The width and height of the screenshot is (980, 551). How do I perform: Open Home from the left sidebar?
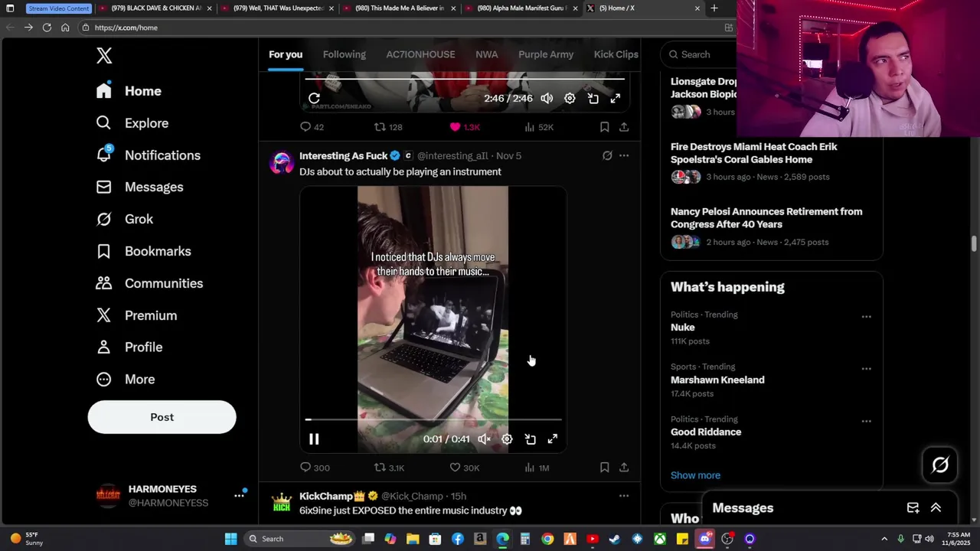tap(129, 91)
